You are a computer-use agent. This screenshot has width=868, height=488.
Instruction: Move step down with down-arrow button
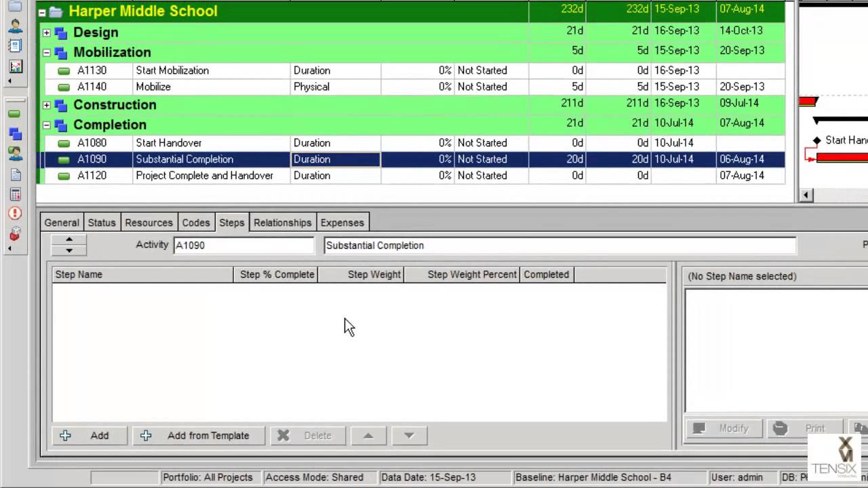click(x=409, y=436)
